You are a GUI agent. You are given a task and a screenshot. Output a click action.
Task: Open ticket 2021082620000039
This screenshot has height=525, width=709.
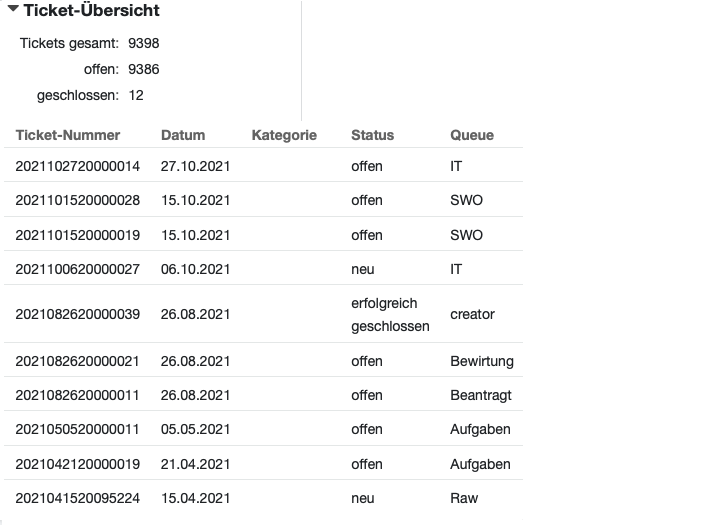click(x=78, y=314)
